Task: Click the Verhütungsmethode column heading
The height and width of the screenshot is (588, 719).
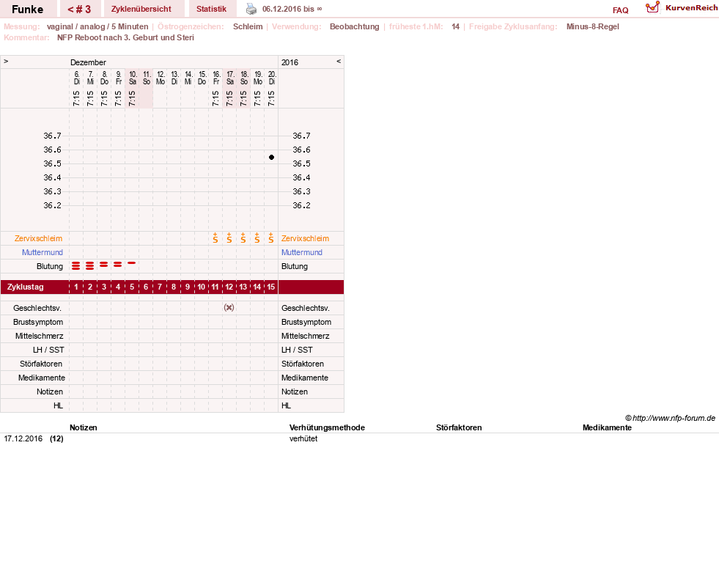Action: click(x=327, y=427)
